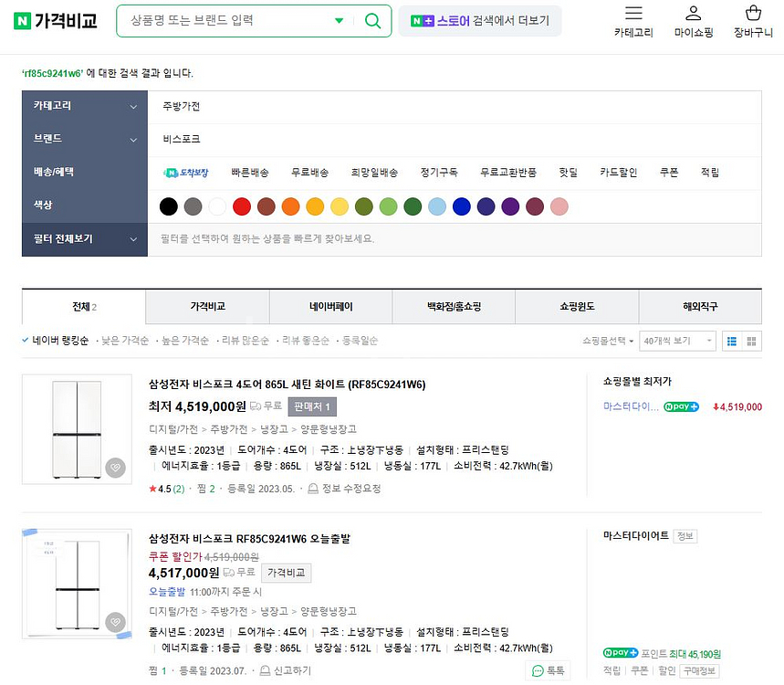784x685 pixels.
Task: Pick the red color swatch
Action: point(242,206)
